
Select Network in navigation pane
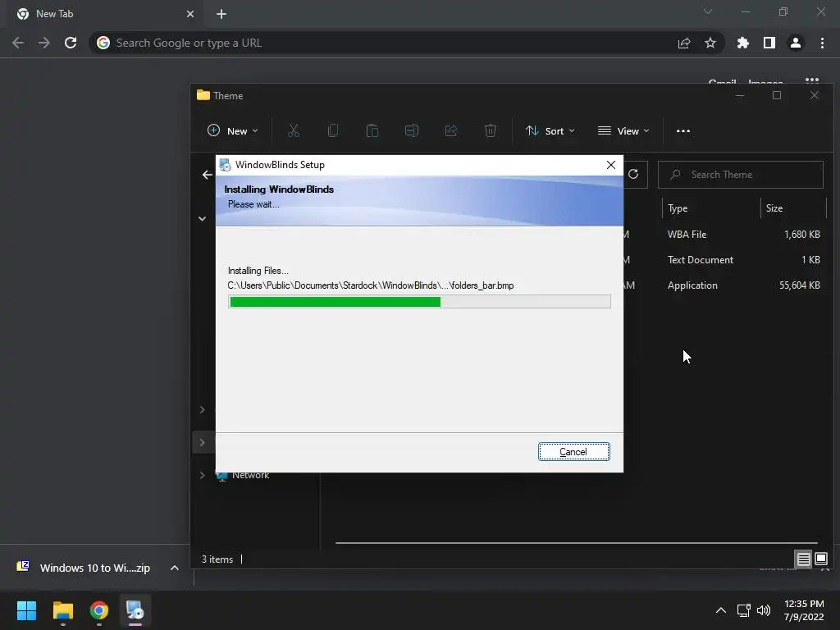pos(251,476)
